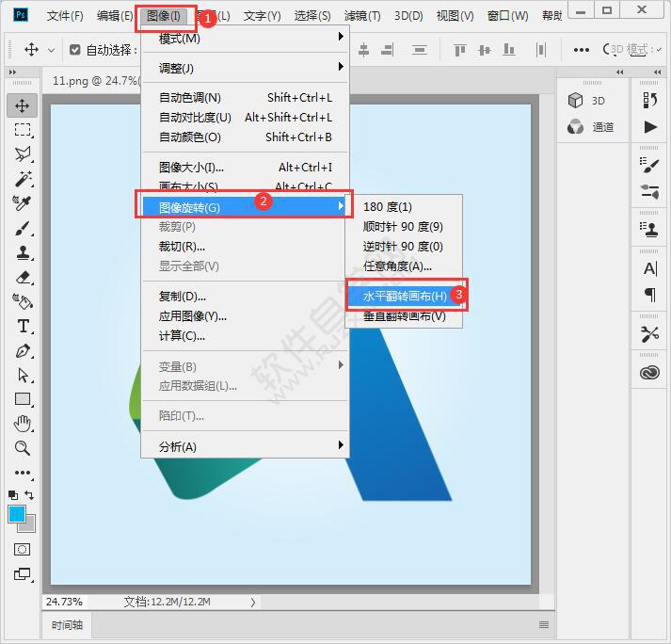Select the Rectangular Marquee tool
The width and height of the screenshot is (671, 644).
point(23,129)
